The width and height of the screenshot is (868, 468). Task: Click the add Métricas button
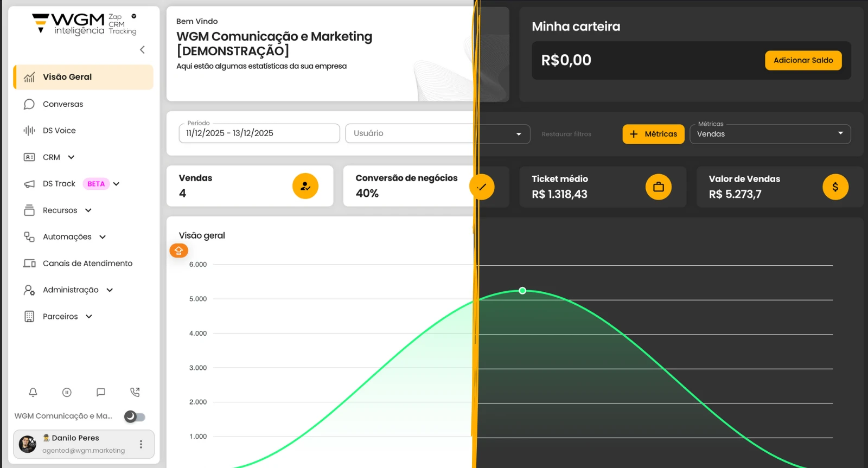pos(653,134)
